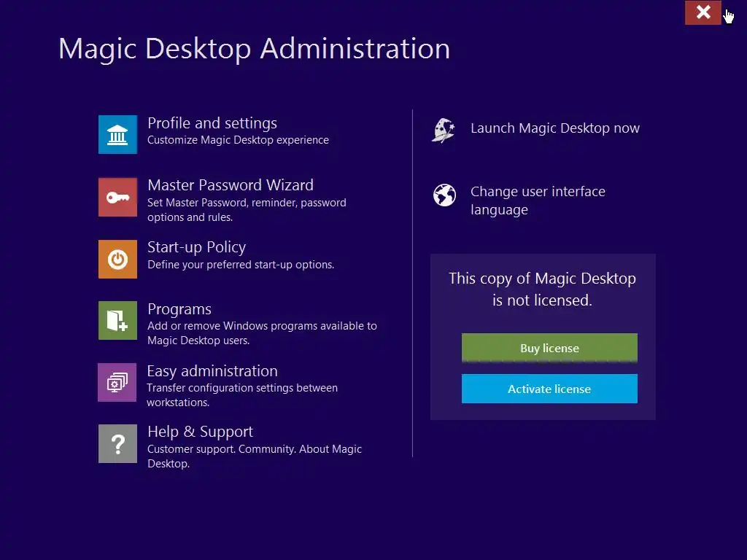The image size is (747, 560).
Task: Select Launch Magic Desktop now
Action: coord(555,128)
